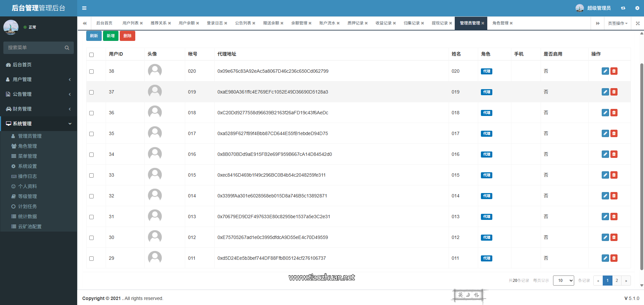Go to page 2 of records
Image resolution: width=644 pixels, height=305 pixels.
click(617, 281)
